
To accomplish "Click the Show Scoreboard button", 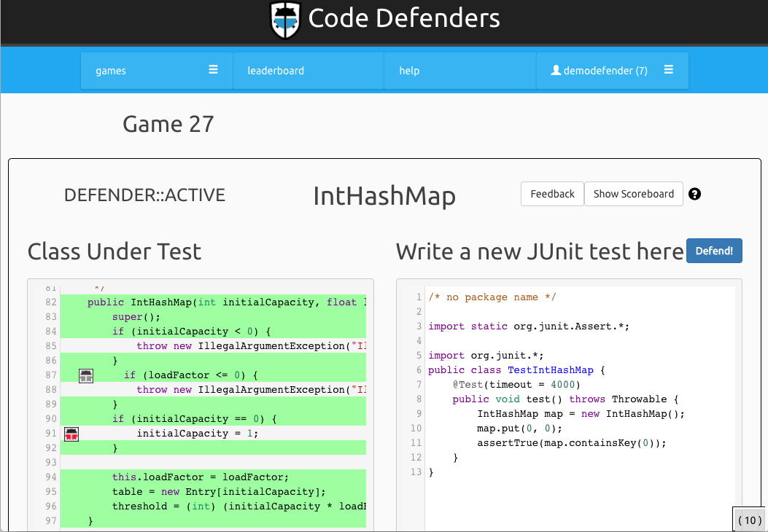I will tap(633, 194).
